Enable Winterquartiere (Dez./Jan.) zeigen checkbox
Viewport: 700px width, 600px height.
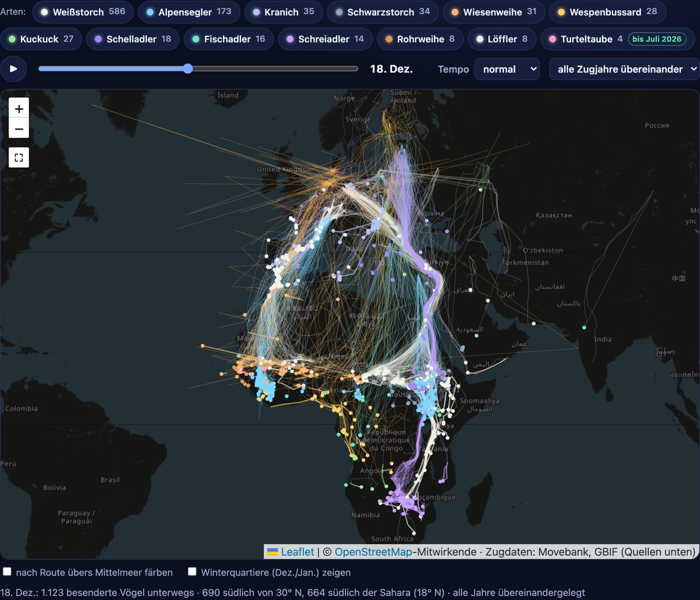pos(192,572)
